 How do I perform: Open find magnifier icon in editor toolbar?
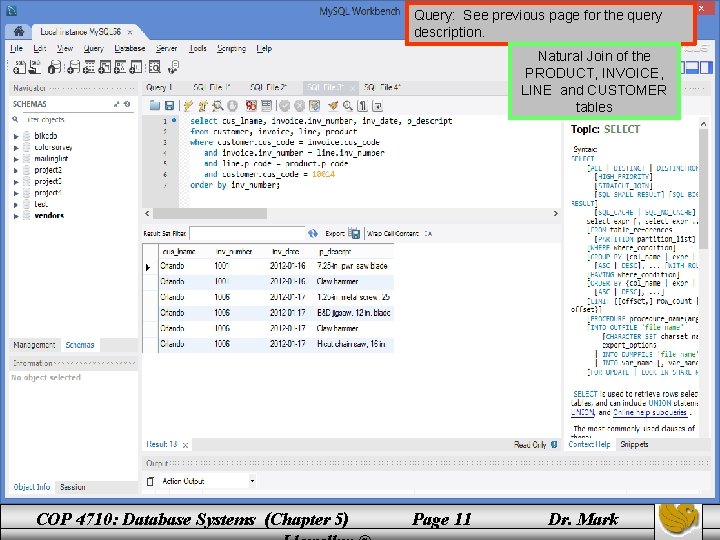pyautogui.click(x=348, y=106)
